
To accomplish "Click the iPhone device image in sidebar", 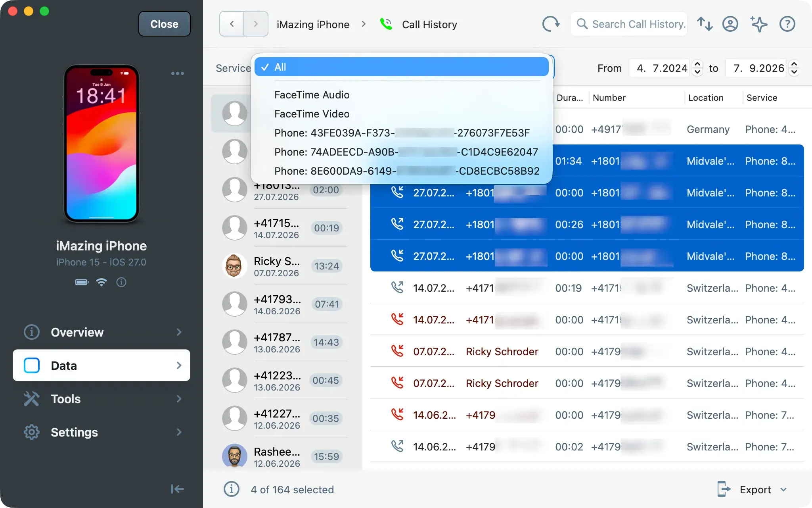I will click(x=101, y=143).
